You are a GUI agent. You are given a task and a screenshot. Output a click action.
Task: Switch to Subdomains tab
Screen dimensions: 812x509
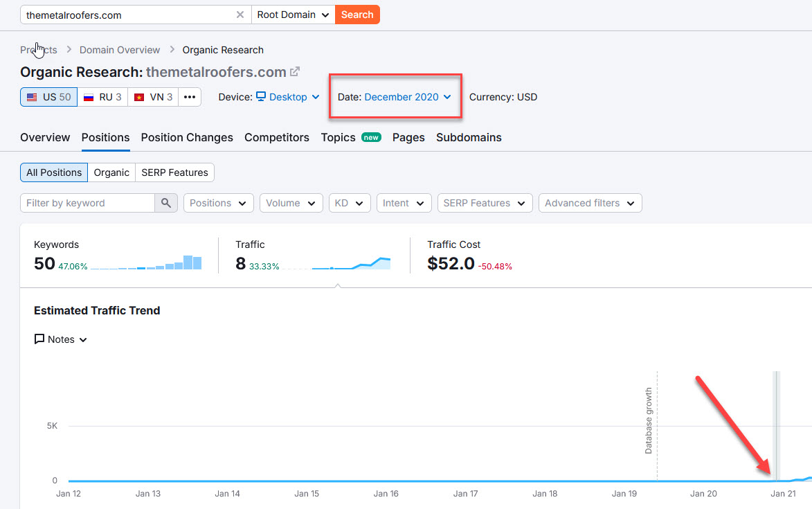click(x=469, y=137)
